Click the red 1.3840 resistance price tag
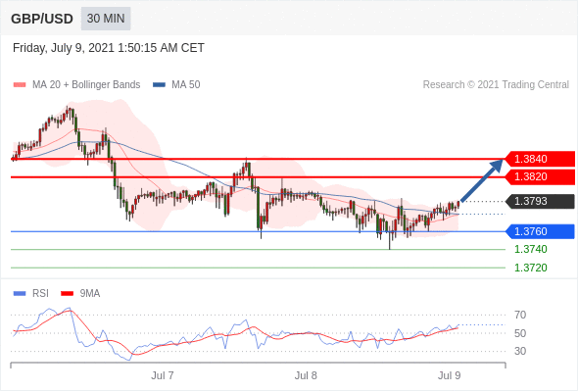This screenshot has height=392, width=578. click(x=540, y=159)
